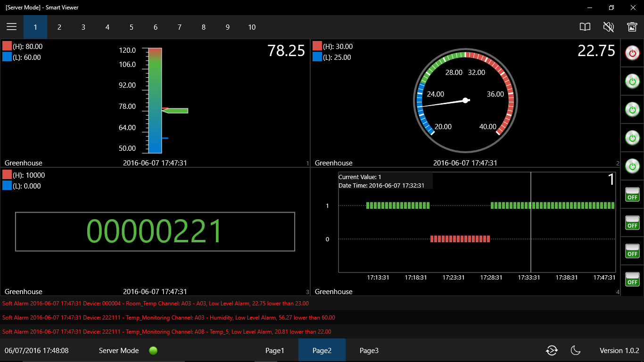Click the 120.0 thermometer scale label

[x=128, y=50]
